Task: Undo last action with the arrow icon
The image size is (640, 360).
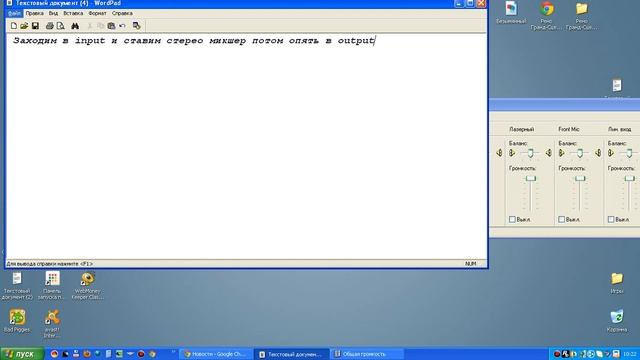Action: click(x=122, y=26)
